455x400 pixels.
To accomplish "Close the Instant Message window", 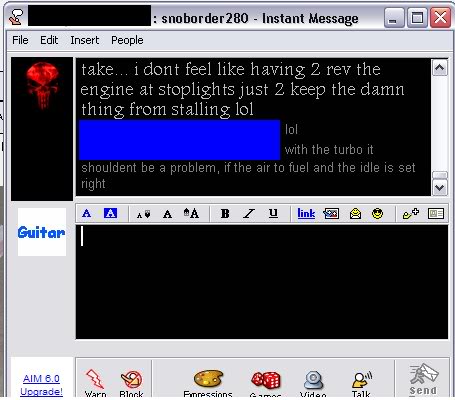I will point(440,18).
